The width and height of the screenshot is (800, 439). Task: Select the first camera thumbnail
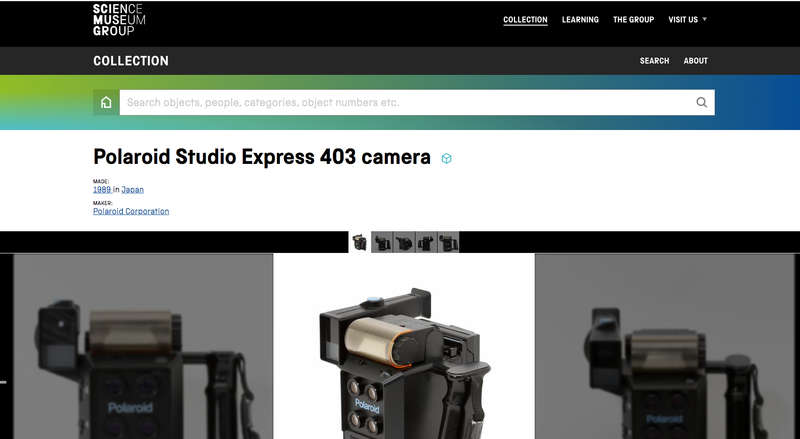tap(360, 242)
